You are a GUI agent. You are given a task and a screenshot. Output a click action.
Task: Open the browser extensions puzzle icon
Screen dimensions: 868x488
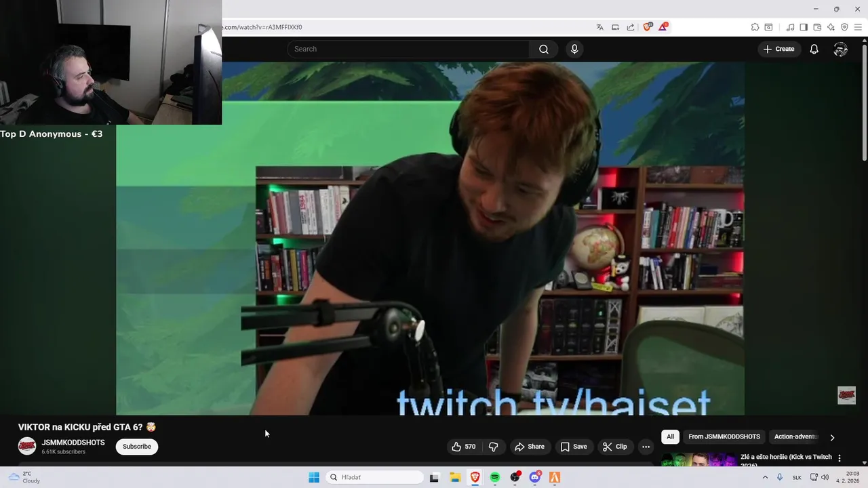click(x=755, y=27)
